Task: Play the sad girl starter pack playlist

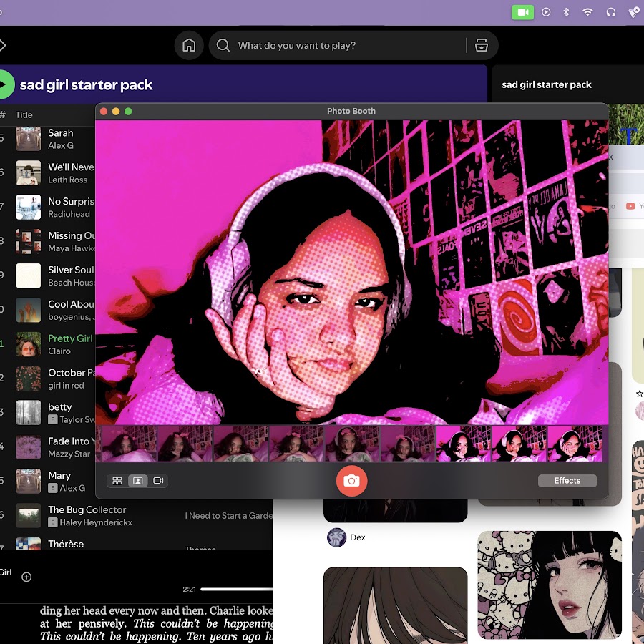Action: (x=4, y=84)
